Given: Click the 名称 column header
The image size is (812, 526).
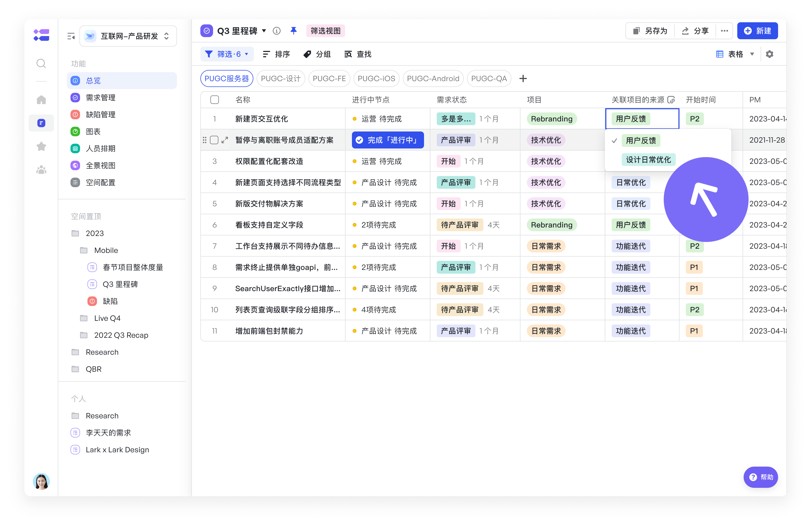Looking at the screenshot, I should [242, 100].
